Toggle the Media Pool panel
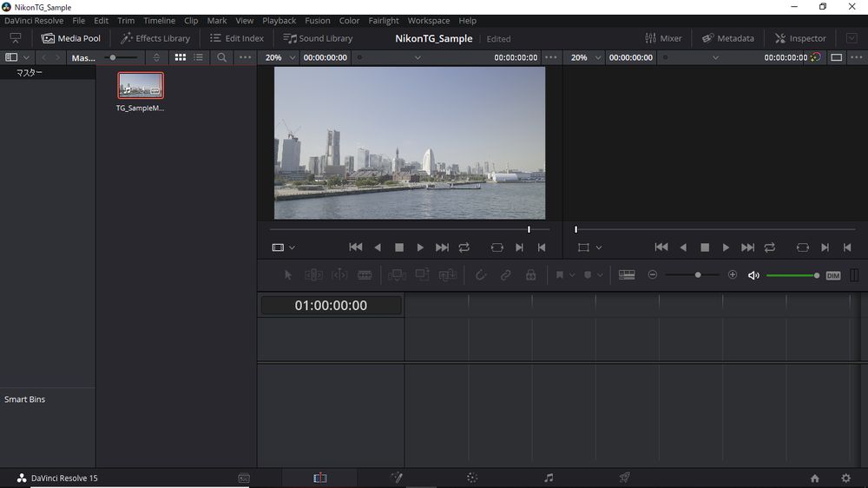Screen dimensions: 868x488 [71, 38]
